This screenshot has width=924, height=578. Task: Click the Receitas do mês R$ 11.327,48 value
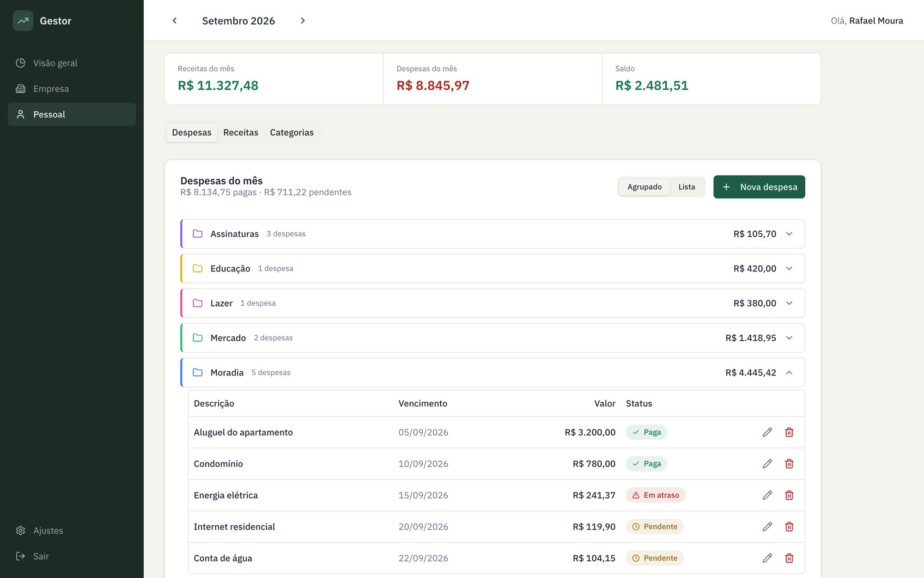218,86
